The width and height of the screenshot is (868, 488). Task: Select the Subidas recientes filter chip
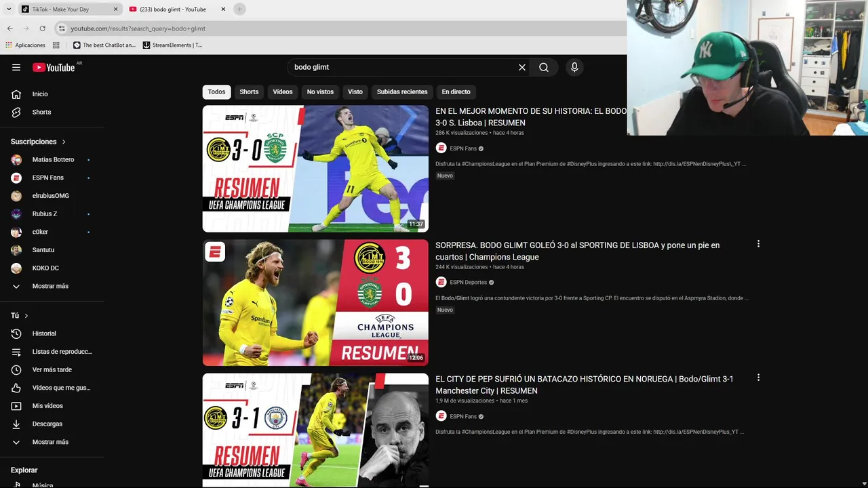coord(402,91)
